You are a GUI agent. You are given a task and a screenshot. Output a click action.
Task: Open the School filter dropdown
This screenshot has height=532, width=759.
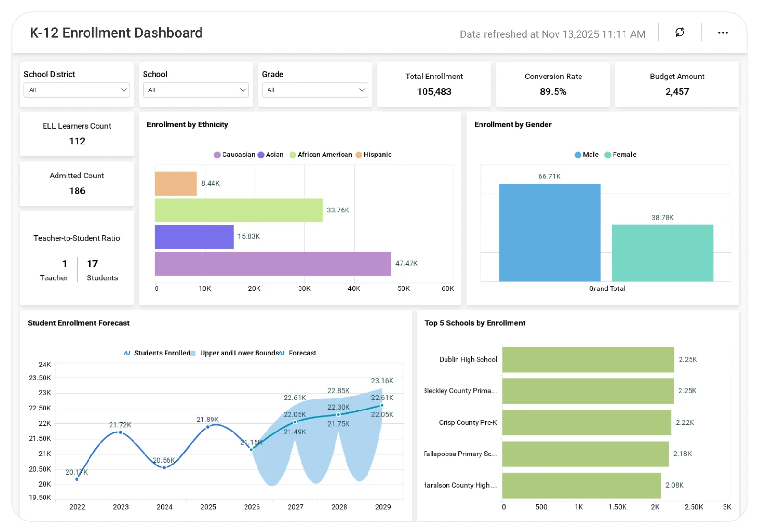(x=196, y=90)
